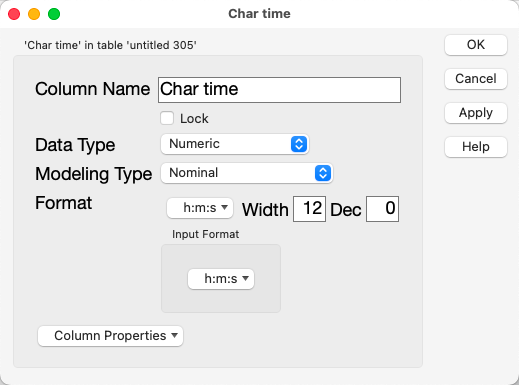Select the Dec field containing 0
The width and height of the screenshot is (519, 385).
382,209
